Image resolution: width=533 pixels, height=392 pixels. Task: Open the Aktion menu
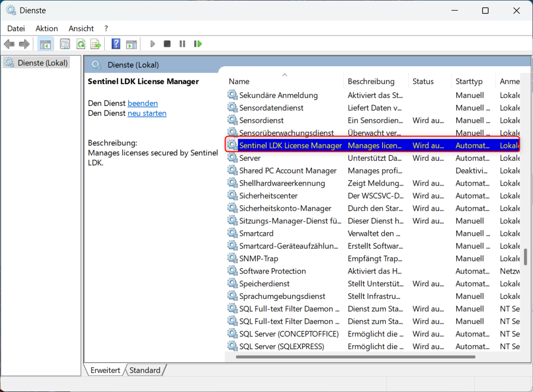(x=47, y=29)
